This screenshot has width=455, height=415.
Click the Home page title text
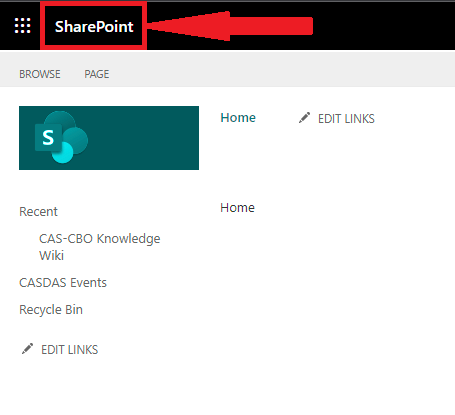tap(237, 208)
